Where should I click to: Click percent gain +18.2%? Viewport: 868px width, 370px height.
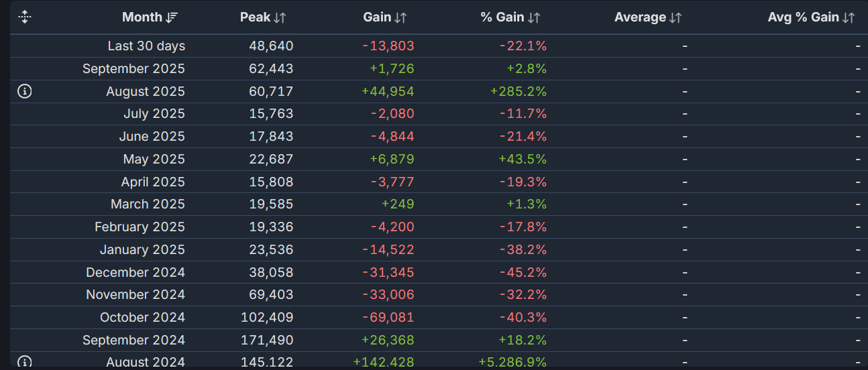(523, 341)
